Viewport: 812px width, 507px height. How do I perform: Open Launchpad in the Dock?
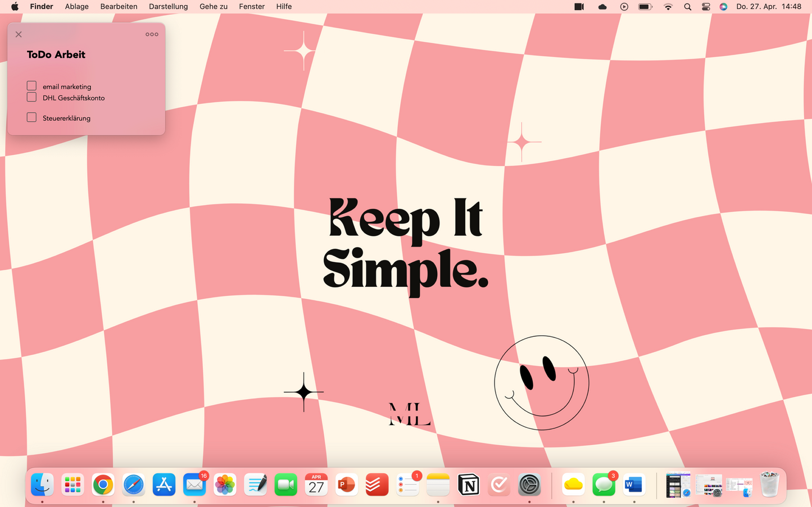[x=72, y=485]
